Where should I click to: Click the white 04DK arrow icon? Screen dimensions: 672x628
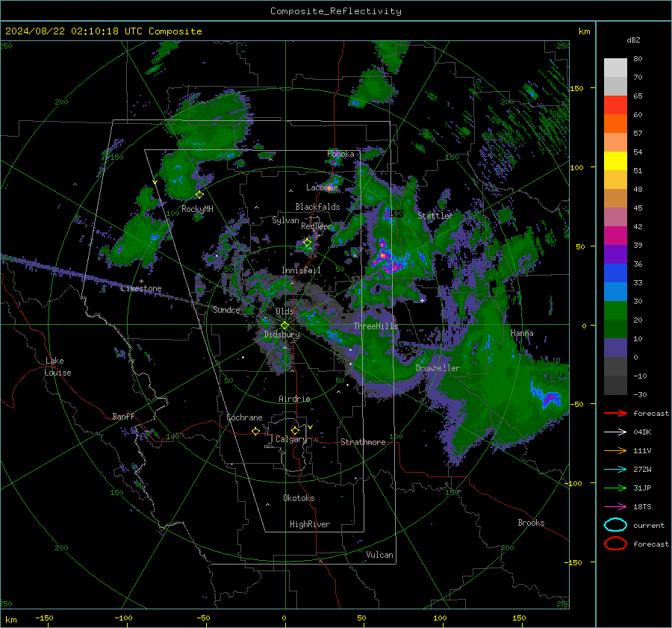pyautogui.click(x=615, y=432)
